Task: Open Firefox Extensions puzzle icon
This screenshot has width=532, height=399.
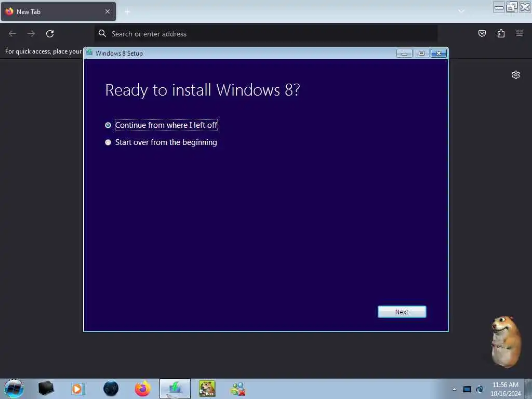Action: click(501, 33)
